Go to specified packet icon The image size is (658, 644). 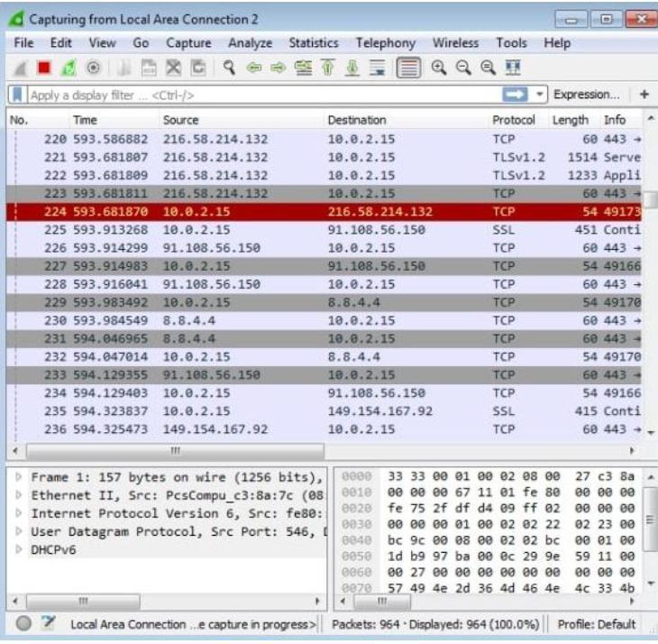click(303, 68)
